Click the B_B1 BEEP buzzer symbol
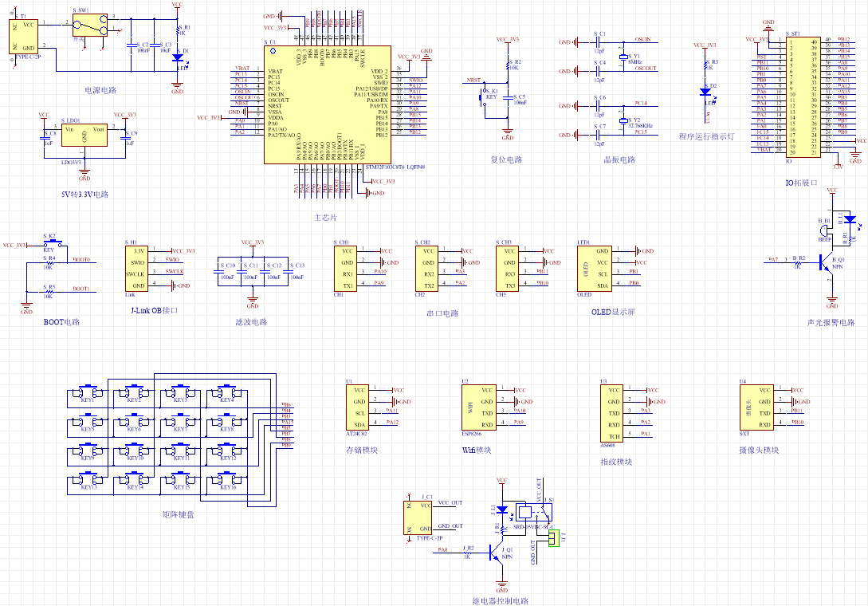Image resolution: width=868 pixels, height=606 pixels. 826,230
